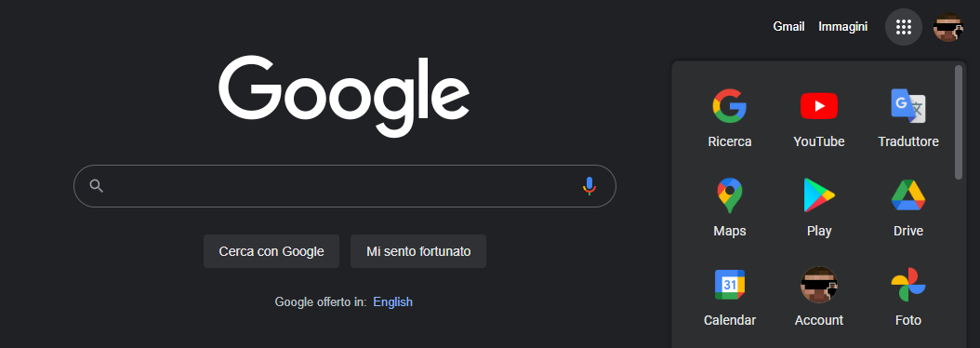Open the Google apps grid launcher

(903, 27)
